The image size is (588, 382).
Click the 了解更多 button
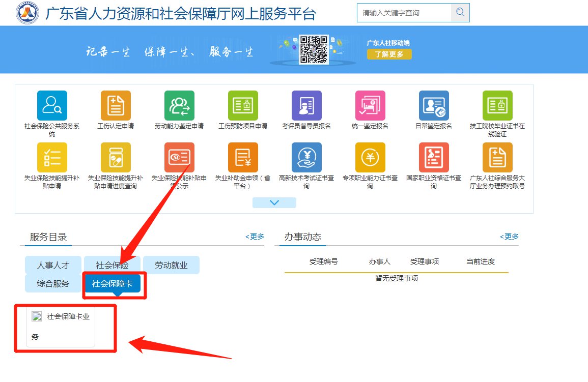(389, 54)
